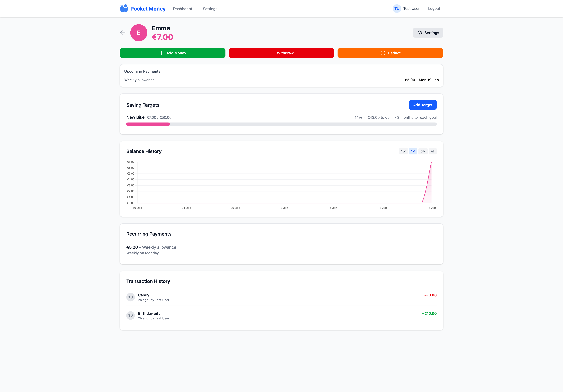563x392 pixels.
Task: Click the New Bike savings progress bar
Action: pos(281,124)
